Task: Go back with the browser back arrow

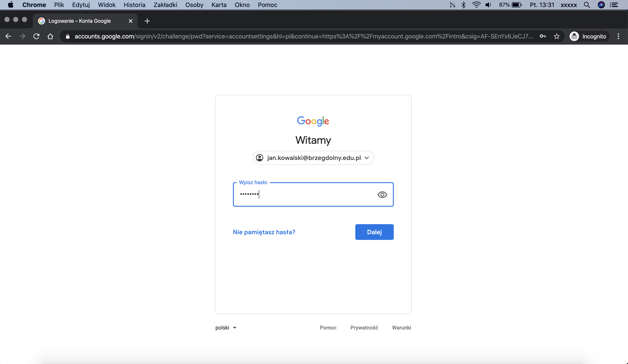Action: (x=8, y=36)
